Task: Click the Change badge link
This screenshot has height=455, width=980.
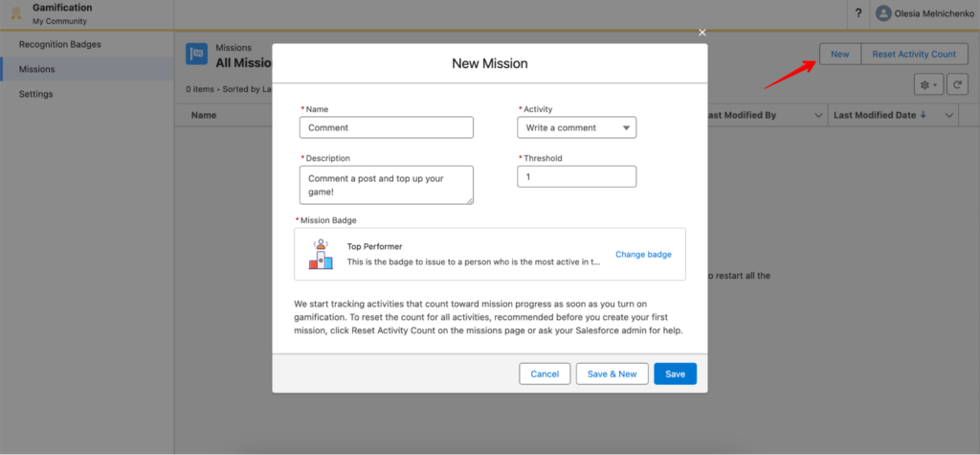Action: (x=643, y=254)
